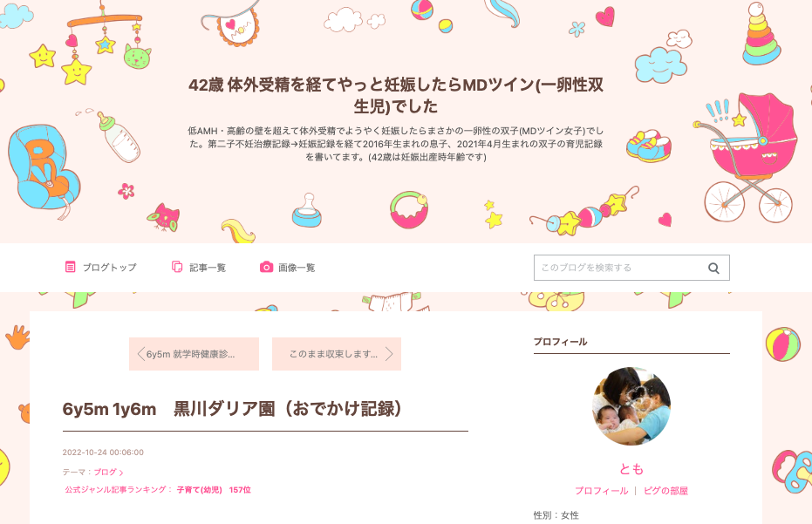This screenshot has height=524, width=812.
Task: Go to previous article 6y5m 就学時健康診...
Action: [194, 354]
